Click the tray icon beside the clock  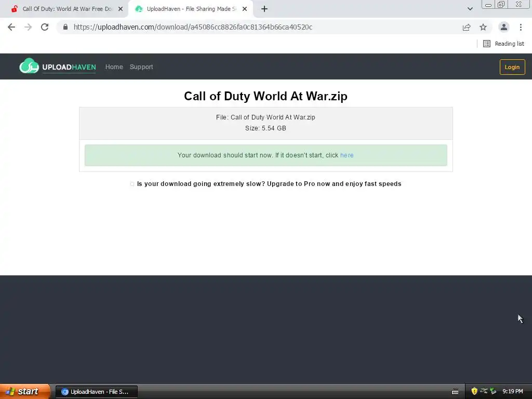click(493, 391)
